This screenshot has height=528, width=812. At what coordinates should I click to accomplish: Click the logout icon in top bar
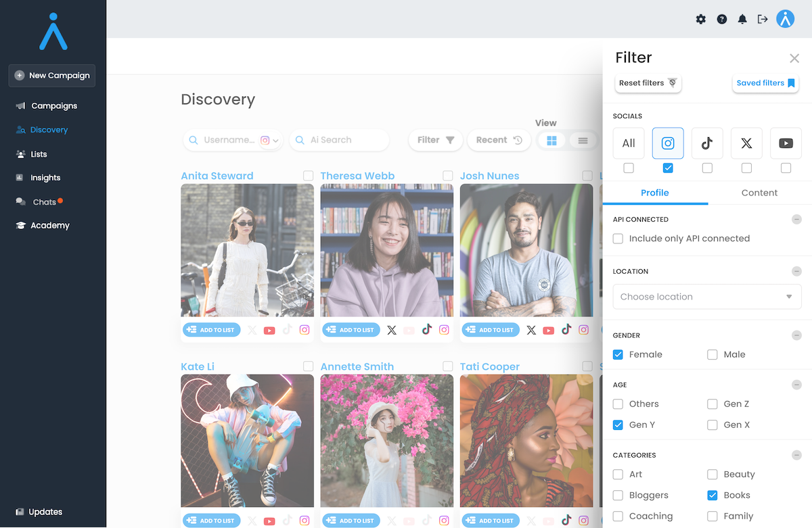763,19
